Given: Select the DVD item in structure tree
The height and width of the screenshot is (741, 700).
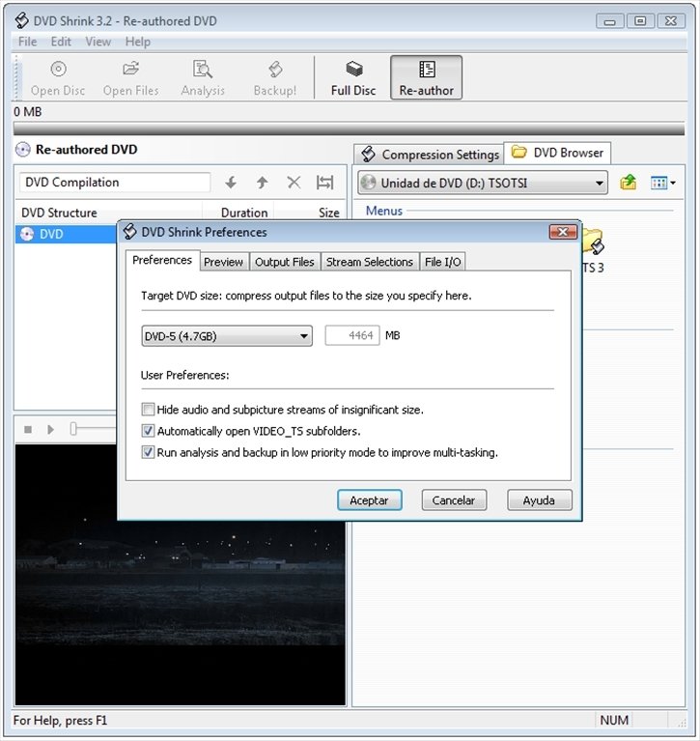Looking at the screenshot, I should tap(50, 234).
